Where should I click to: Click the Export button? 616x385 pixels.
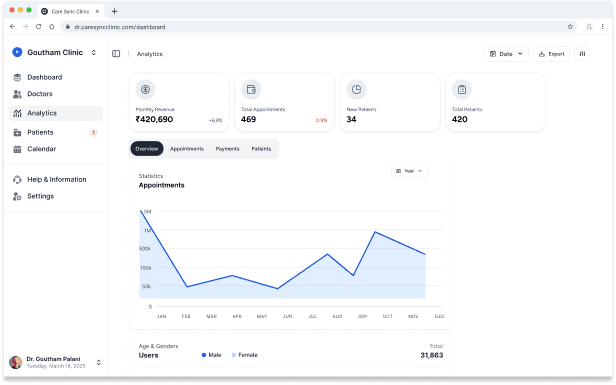click(x=551, y=54)
